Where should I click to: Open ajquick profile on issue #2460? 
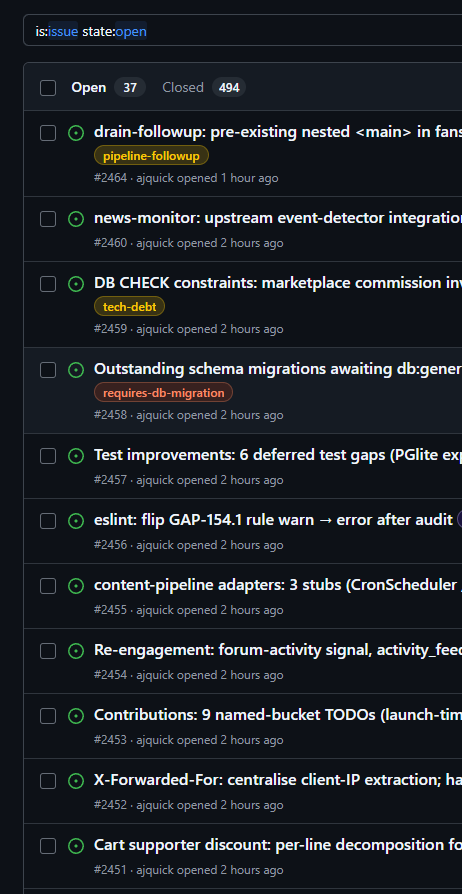point(155,243)
